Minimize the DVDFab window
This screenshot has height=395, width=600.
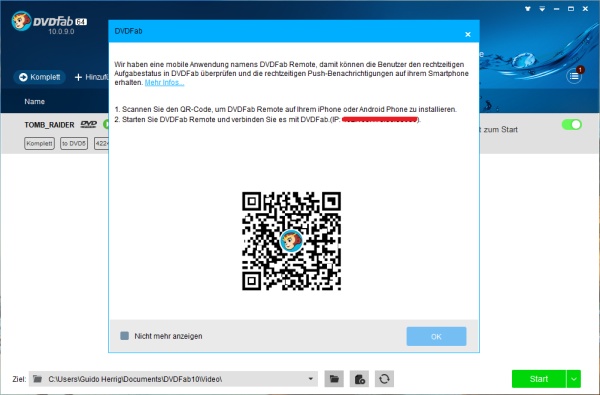click(x=556, y=8)
